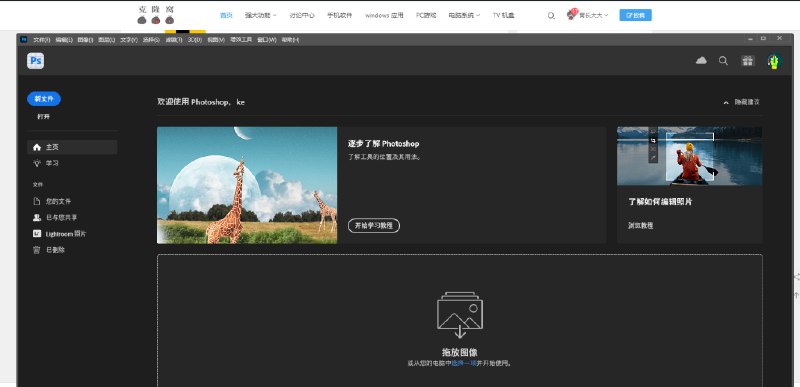Click the 拖放图像 text
800x387 pixels.
tap(460, 352)
